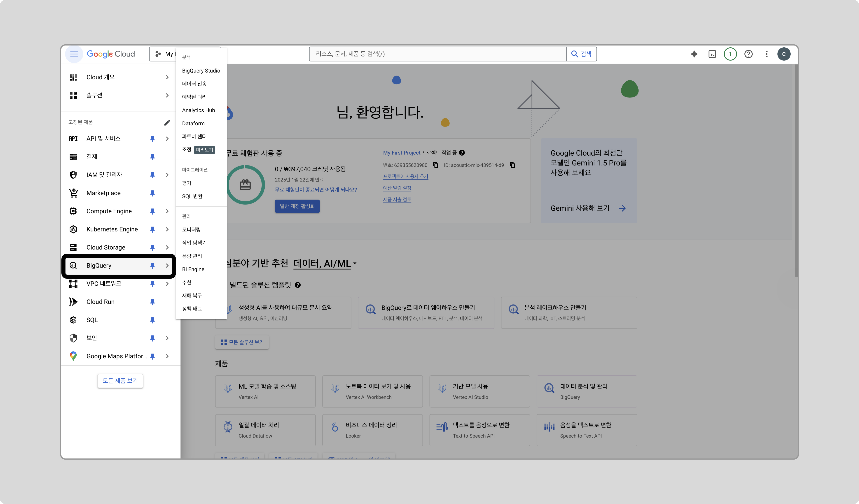The width and height of the screenshot is (859, 504).
Task: Expand Cloud 개요 submenu chevron
Action: click(167, 77)
